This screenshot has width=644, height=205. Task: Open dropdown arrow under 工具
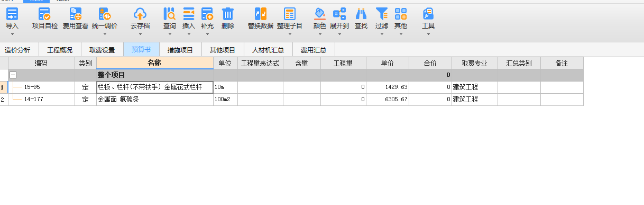(428, 34)
